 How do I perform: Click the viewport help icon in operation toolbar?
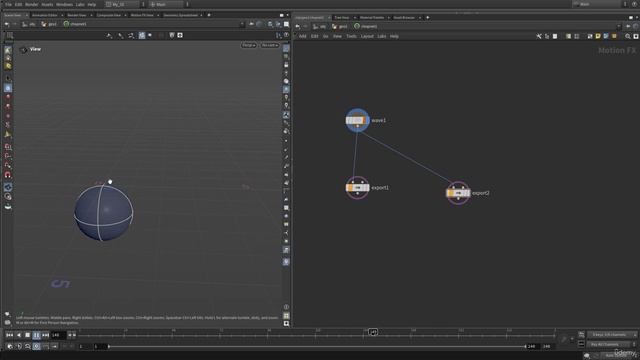(286, 36)
